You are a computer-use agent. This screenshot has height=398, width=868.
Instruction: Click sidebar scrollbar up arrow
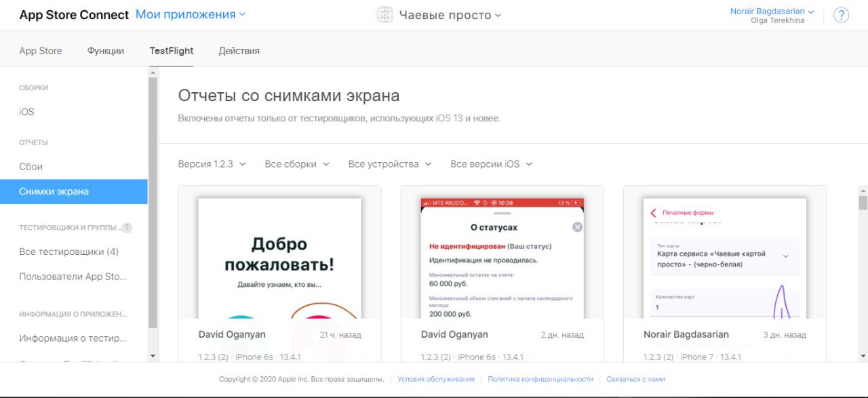point(153,72)
